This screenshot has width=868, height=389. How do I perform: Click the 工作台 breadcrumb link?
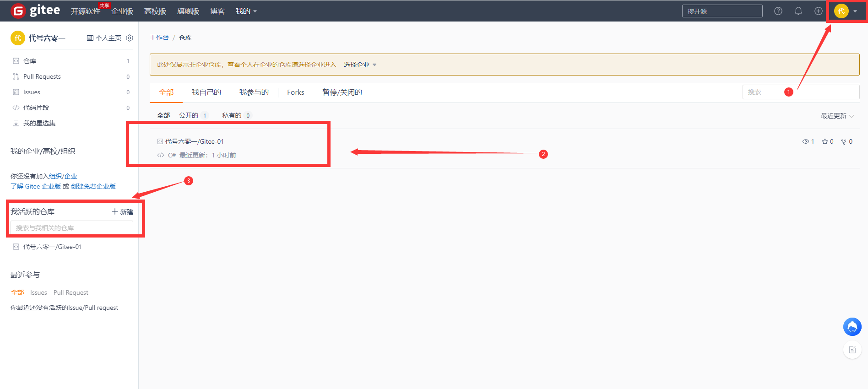tap(159, 38)
